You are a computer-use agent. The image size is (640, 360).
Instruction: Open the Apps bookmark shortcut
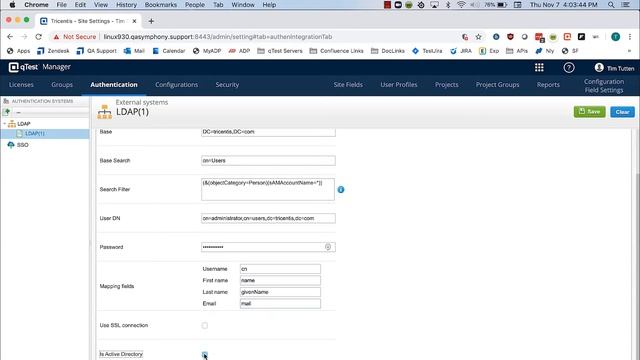point(19,51)
